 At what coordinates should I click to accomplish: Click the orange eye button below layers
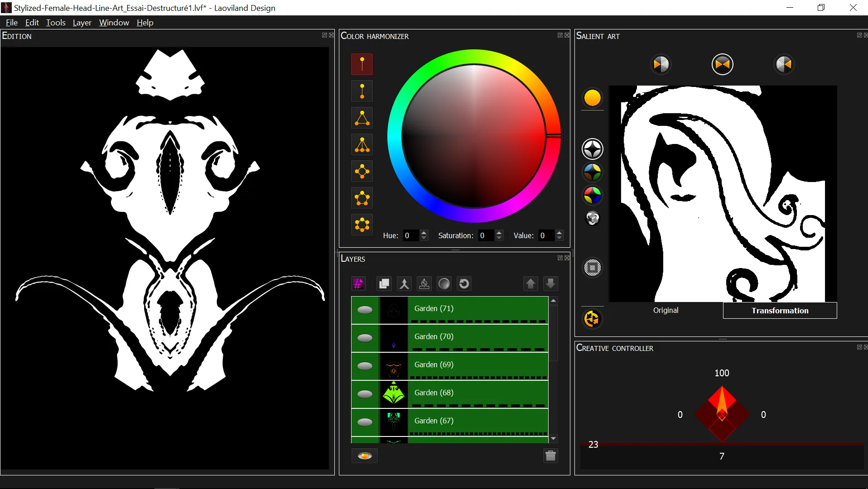coord(365,456)
